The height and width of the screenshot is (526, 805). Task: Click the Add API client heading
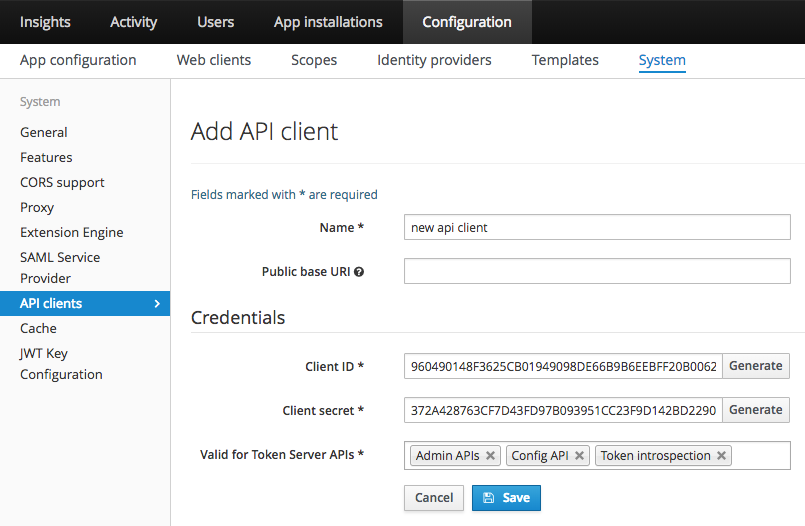point(264,131)
